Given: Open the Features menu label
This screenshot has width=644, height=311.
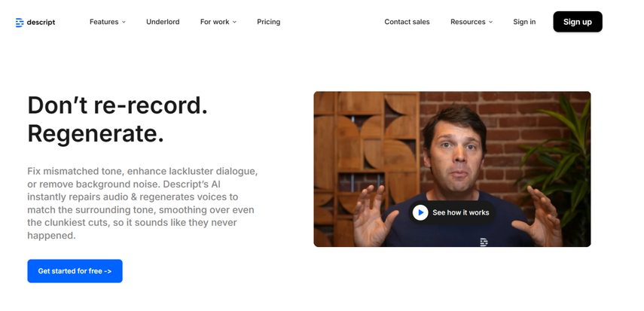Looking at the screenshot, I should [104, 22].
